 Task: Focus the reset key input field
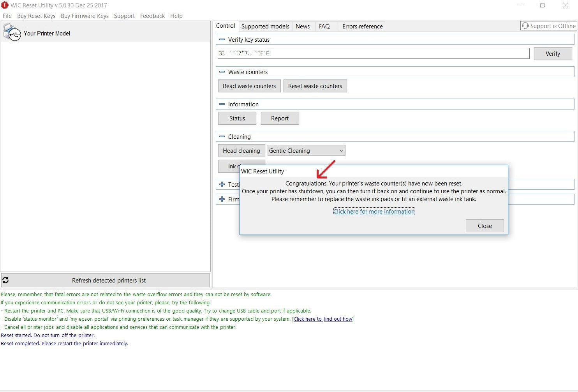[x=374, y=53]
